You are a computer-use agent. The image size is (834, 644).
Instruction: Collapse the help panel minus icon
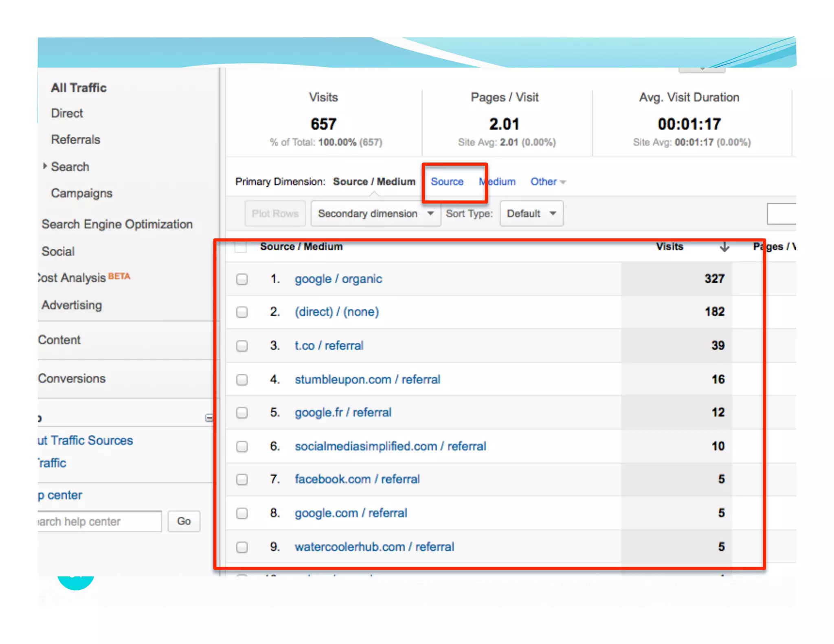[209, 418]
